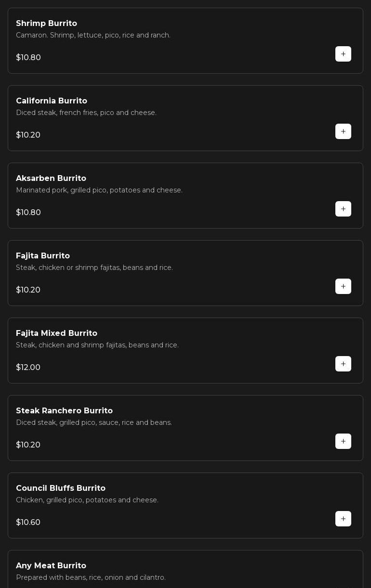Viewport: 371px width, 588px height.
Task: Add Fajita Burrito to the cart
Action: (x=343, y=286)
